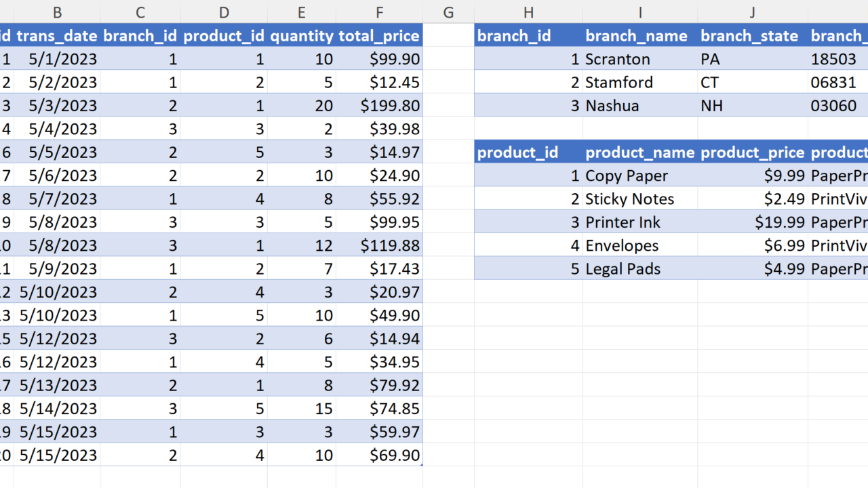
Task: Select the quantity header cell
Action: (x=302, y=36)
